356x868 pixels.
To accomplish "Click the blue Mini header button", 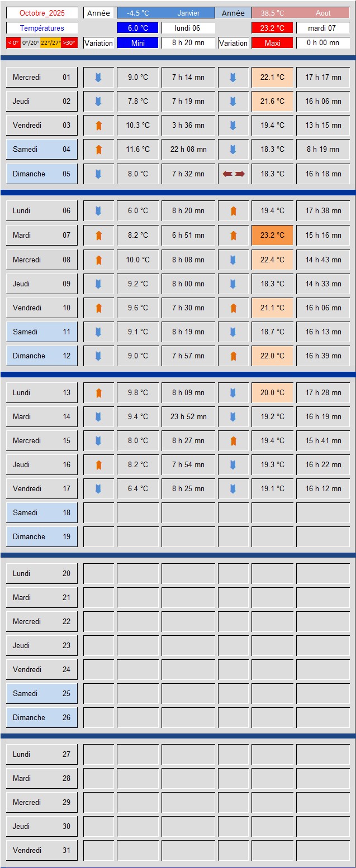I will [137, 43].
